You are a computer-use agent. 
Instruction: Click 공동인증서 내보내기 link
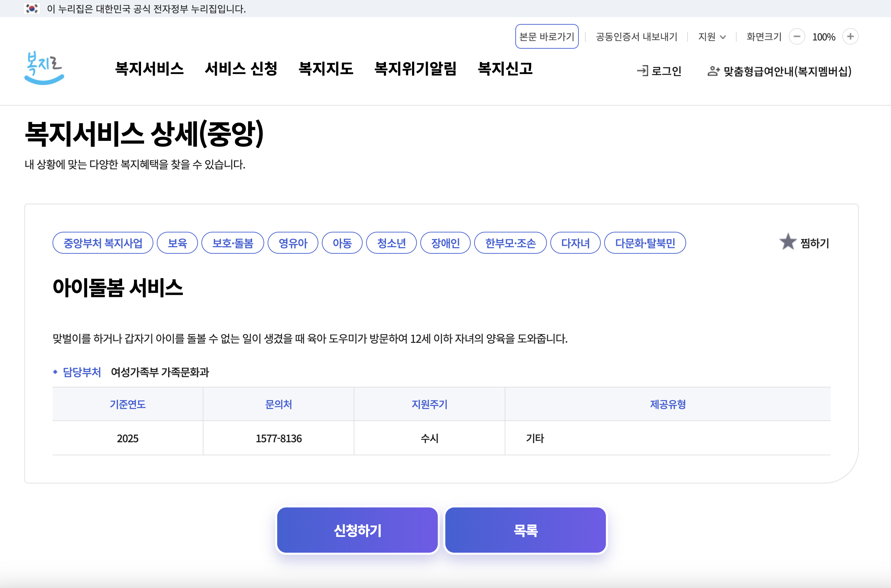(x=636, y=37)
